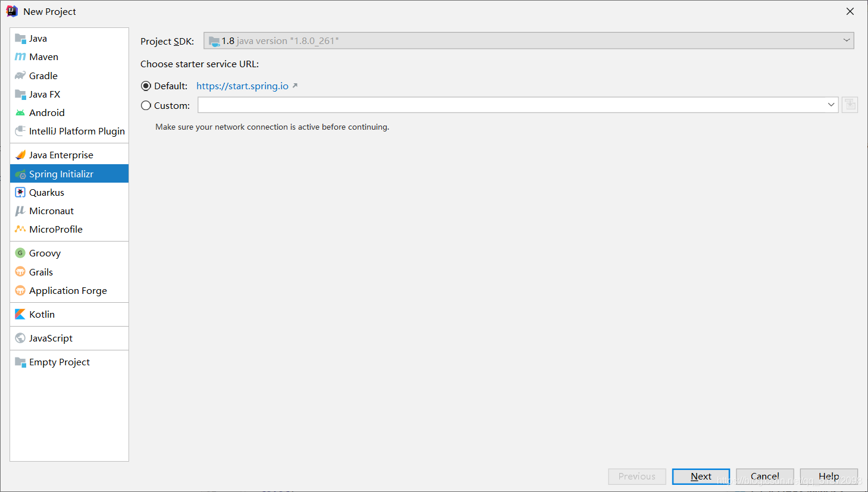This screenshot has width=868, height=492.
Task: Click the Java folder icon
Action: point(20,38)
